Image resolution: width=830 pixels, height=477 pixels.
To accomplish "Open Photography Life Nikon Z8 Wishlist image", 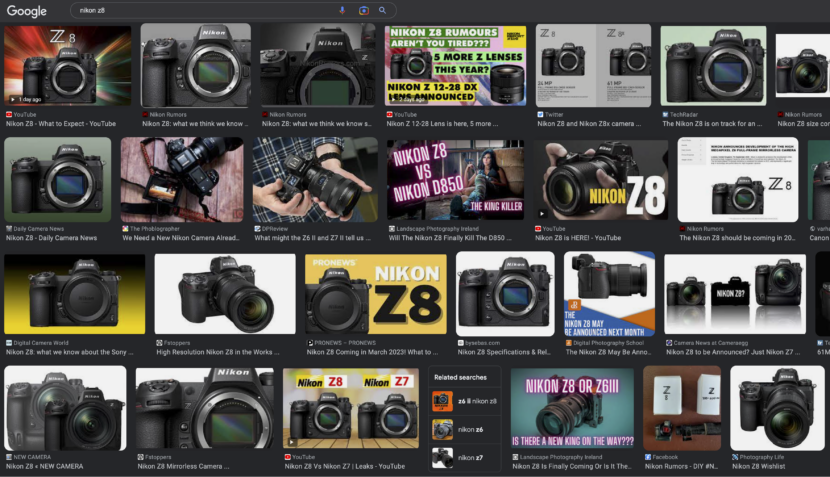I will pos(778,408).
